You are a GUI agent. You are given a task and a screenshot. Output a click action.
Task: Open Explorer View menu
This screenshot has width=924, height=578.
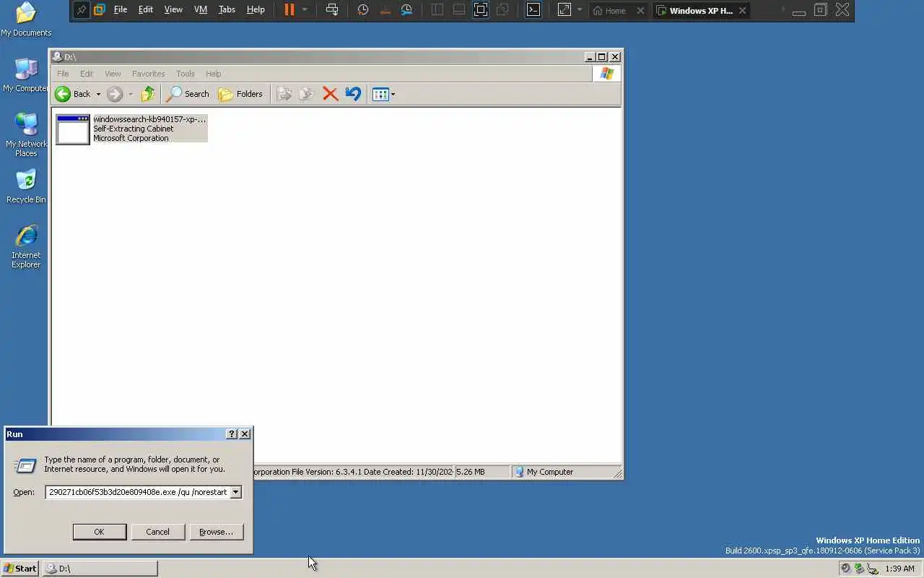point(113,74)
